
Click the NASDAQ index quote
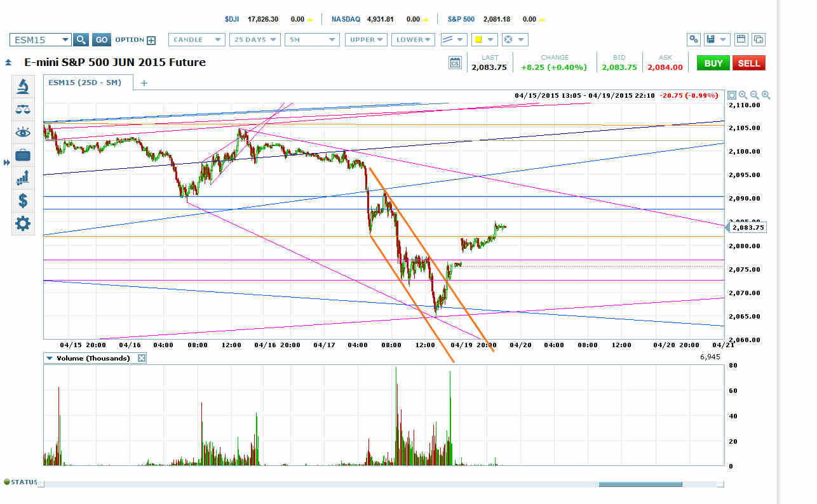tap(380, 20)
